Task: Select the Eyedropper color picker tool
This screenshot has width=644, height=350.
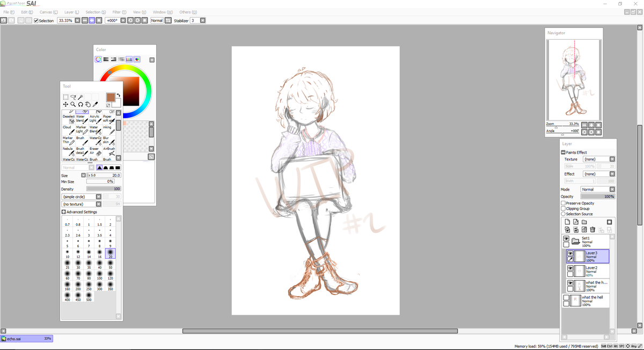Action: [96, 104]
